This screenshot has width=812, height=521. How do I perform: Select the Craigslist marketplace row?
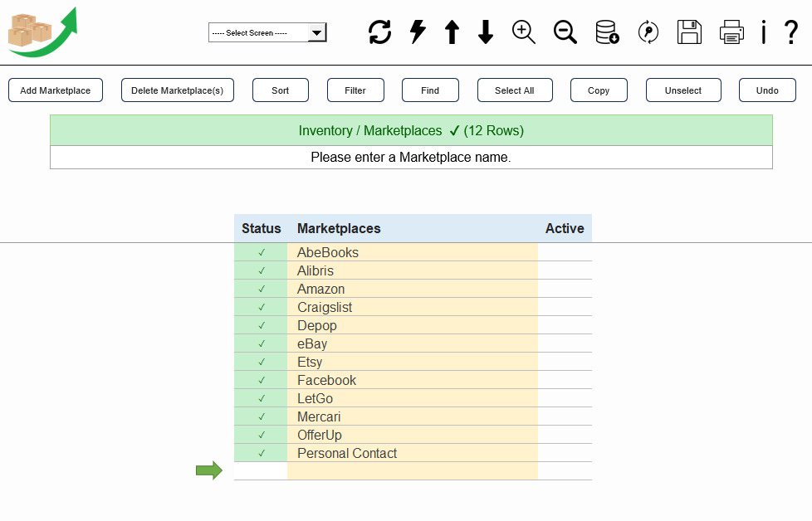[412, 307]
